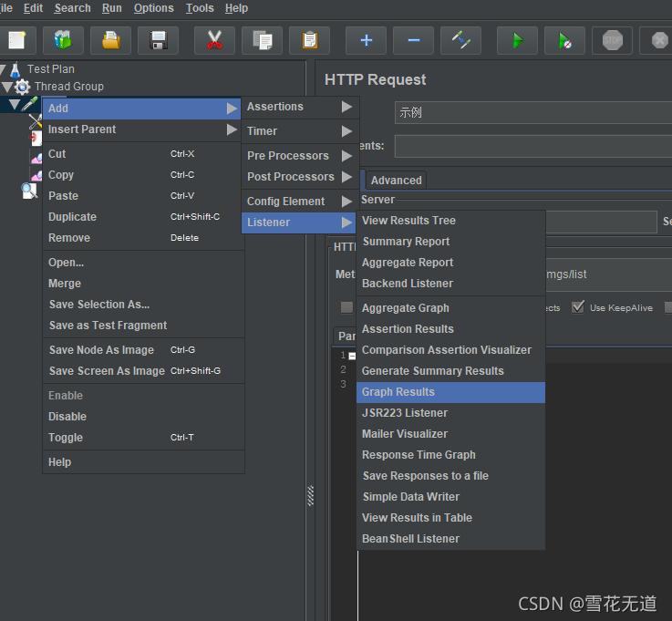Choose View Results in Table

pos(450,518)
